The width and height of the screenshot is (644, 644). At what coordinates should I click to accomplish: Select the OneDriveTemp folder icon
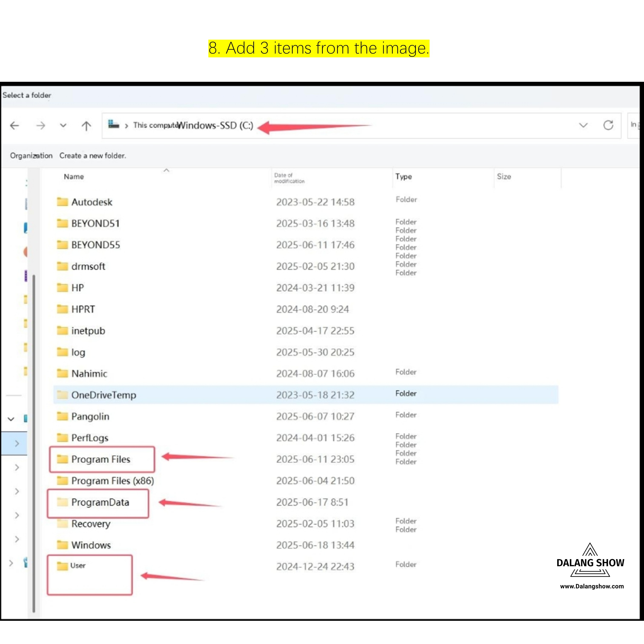(x=62, y=395)
